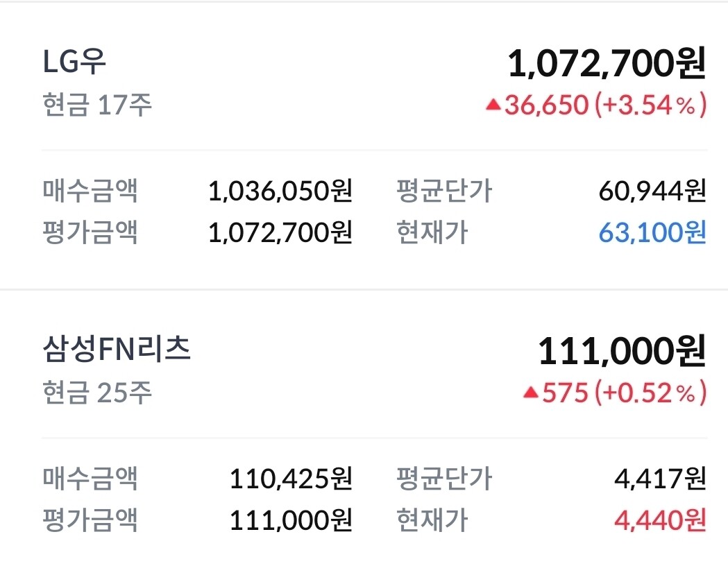Select the 현금 25주 holding label
Screen dimensions: 728x575
click(x=96, y=393)
